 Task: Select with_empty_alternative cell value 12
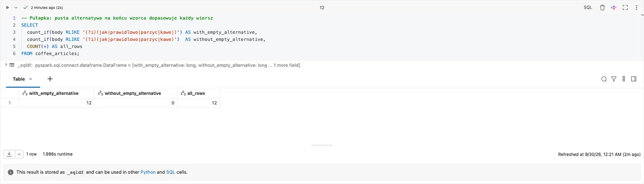(x=57, y=103)
